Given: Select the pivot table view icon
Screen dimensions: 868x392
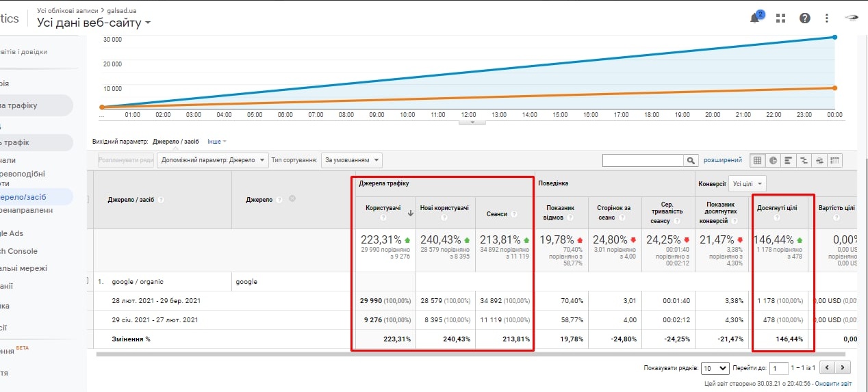Looking at the screenshot, I should [x=834, y=160].
